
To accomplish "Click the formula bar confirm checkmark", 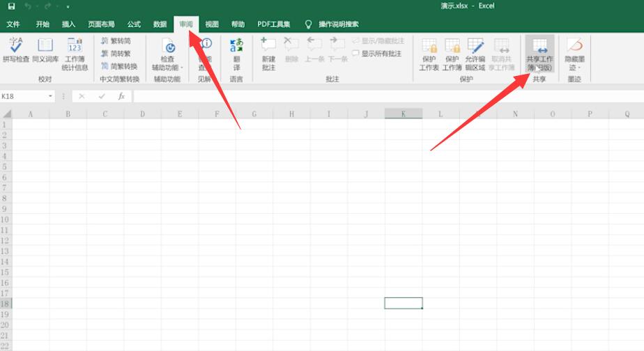I will (x=102, y=96).
